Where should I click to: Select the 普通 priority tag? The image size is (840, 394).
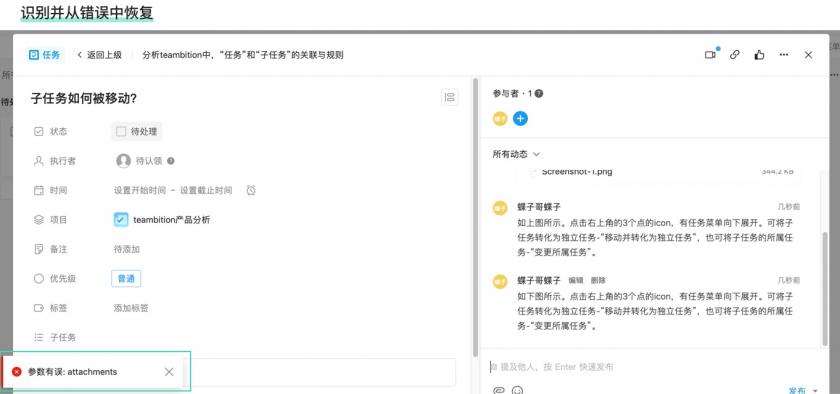coord(126,279)
